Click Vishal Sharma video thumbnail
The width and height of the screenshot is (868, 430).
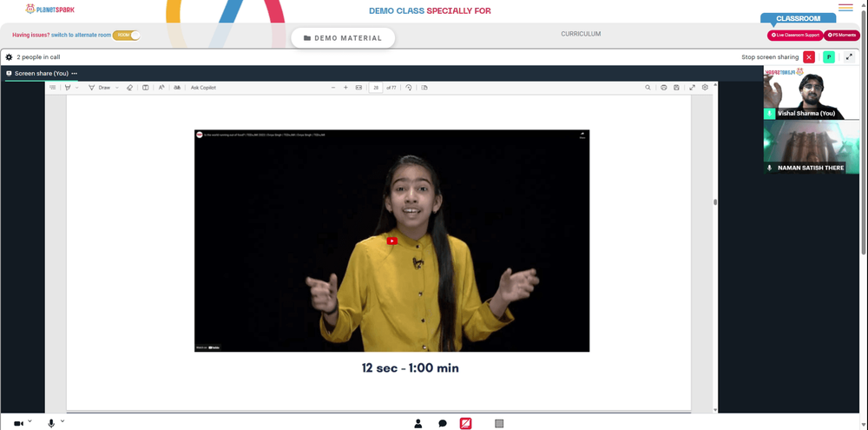pyautogui.click(x=812, y=93)
